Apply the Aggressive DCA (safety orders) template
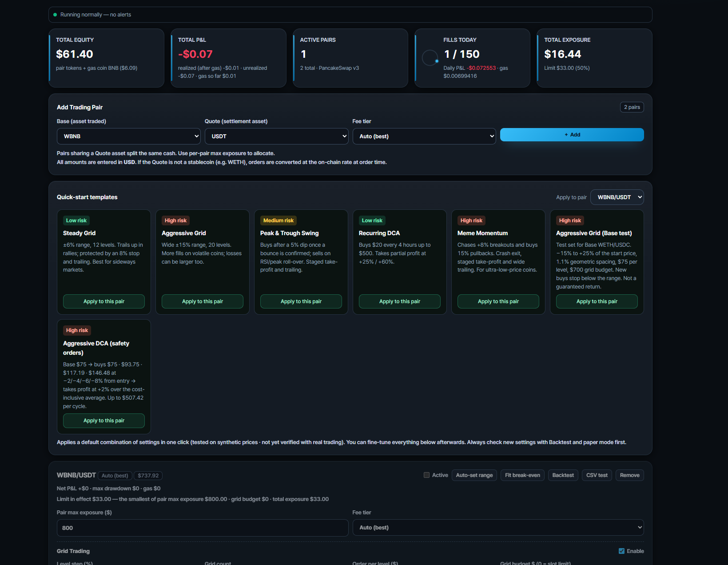 104,421
